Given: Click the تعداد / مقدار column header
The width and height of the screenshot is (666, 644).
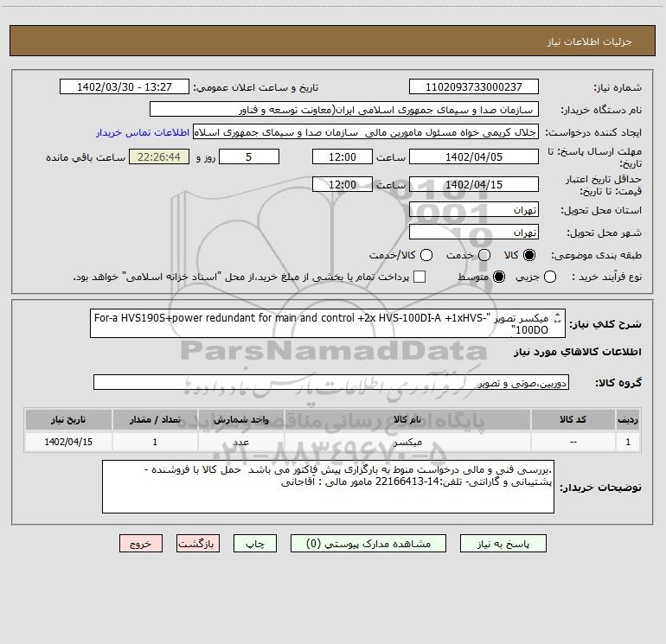Looking at the screenshot, I should click(155, 420).
